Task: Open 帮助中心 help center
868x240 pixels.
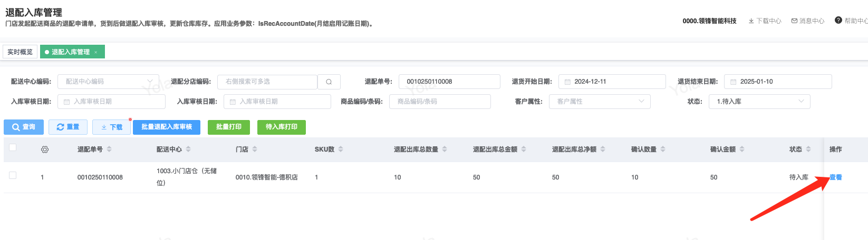Action: (851, 21)
